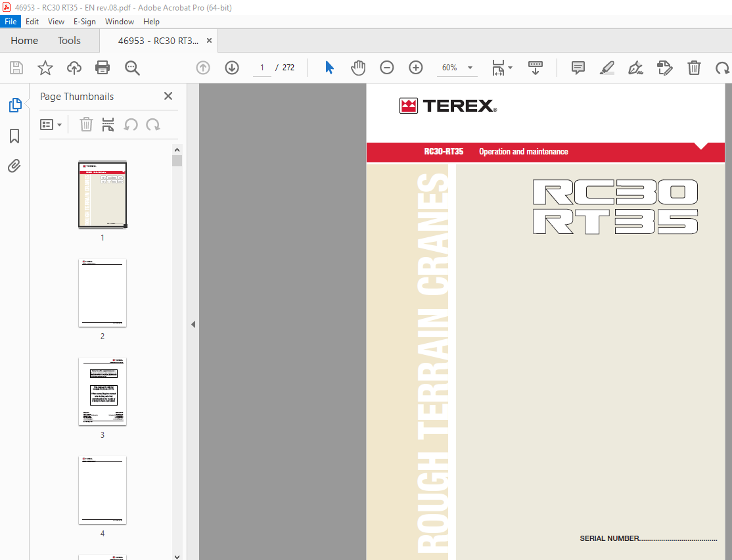Open Page Thumbnails sidebar icon
732x560 pixels.
click(x=15, y=105)
